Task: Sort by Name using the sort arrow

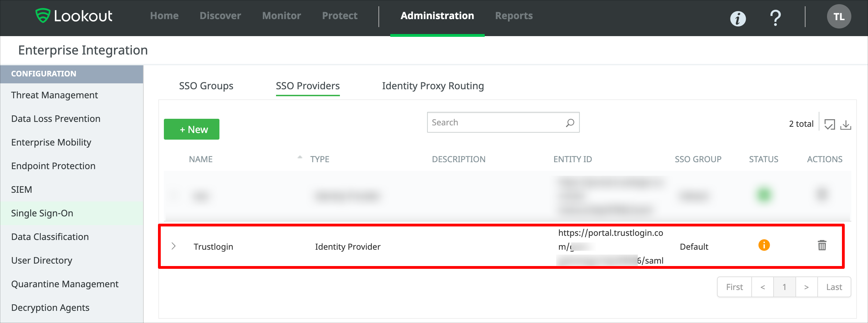Action: [x=300, y=157]
